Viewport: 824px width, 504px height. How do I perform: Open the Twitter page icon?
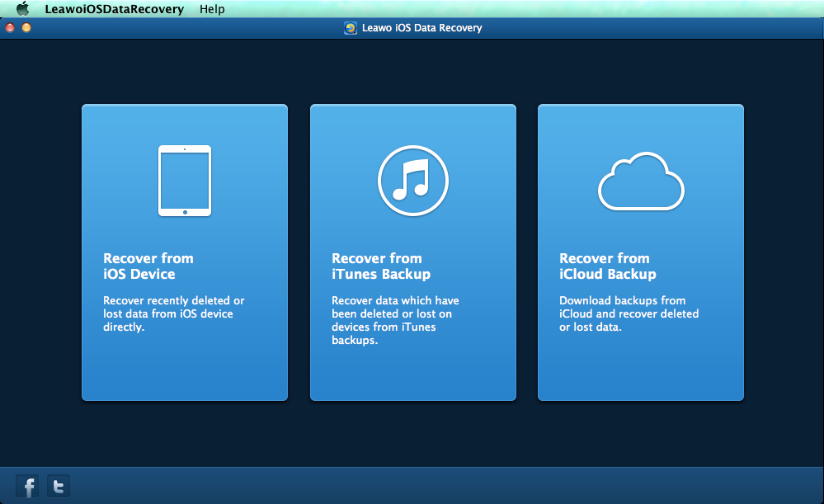click(58, 486)
